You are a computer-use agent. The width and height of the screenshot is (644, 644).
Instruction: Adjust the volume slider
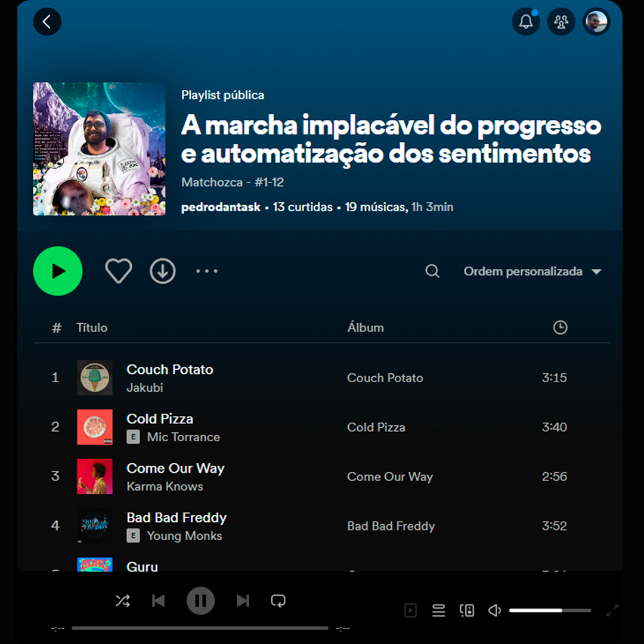(550, 611)
